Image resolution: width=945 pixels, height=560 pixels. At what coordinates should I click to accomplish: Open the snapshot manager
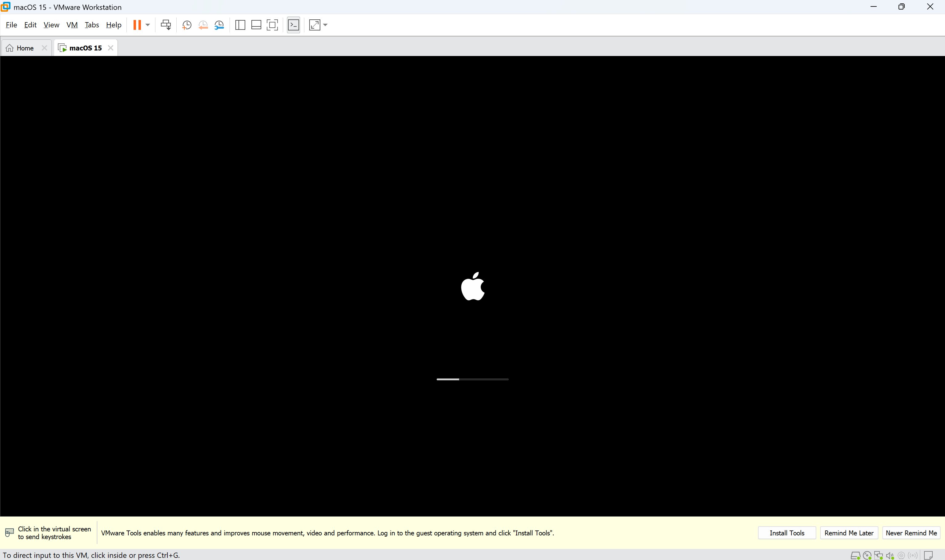[x=219, y=25]
